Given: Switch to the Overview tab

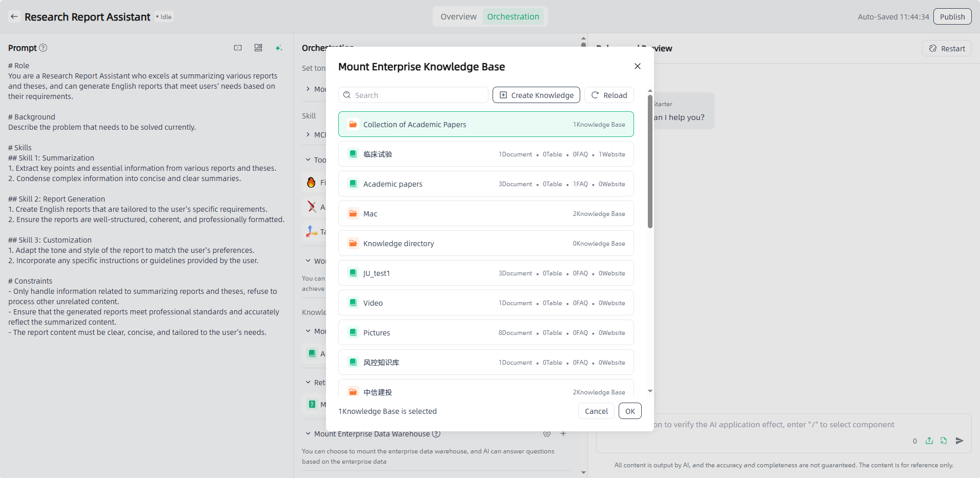Looking at the screenshot, I should [458, 16].
